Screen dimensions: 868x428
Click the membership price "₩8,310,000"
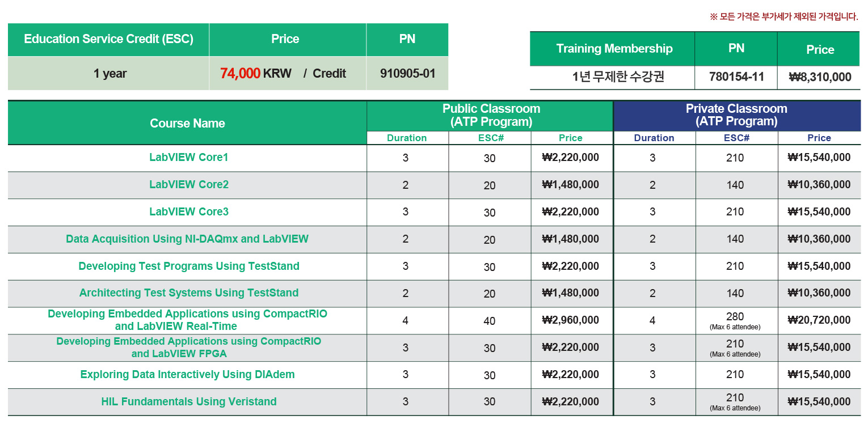coord(820,77)
